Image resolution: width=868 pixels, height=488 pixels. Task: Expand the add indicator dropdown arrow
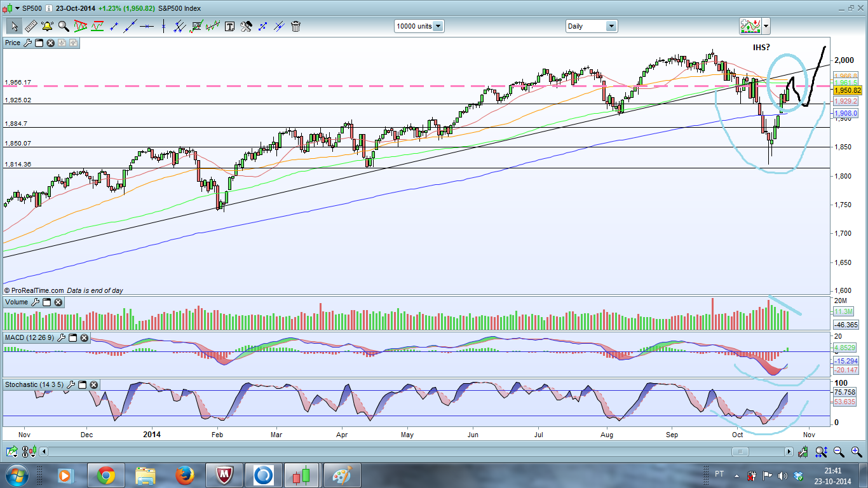pyautogui.click(x=766, y=27)
